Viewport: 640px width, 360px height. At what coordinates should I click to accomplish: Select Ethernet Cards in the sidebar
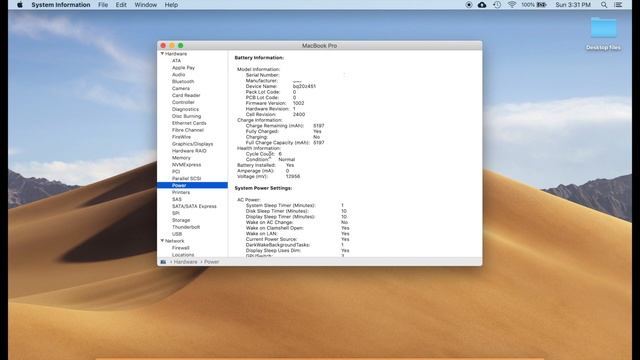point(189,123)
